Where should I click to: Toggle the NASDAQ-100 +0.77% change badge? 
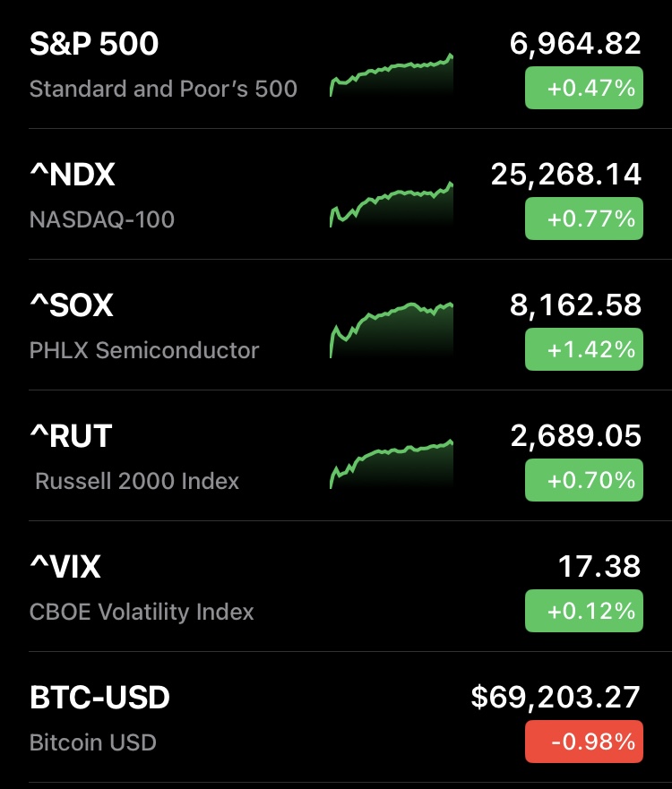(x=583, y=219)
